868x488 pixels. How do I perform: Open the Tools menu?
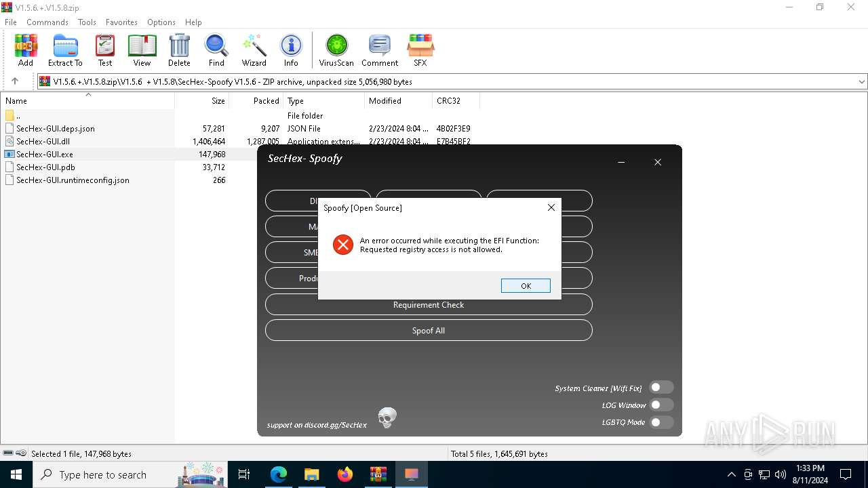pyautogui.click(x=87, y=22)
